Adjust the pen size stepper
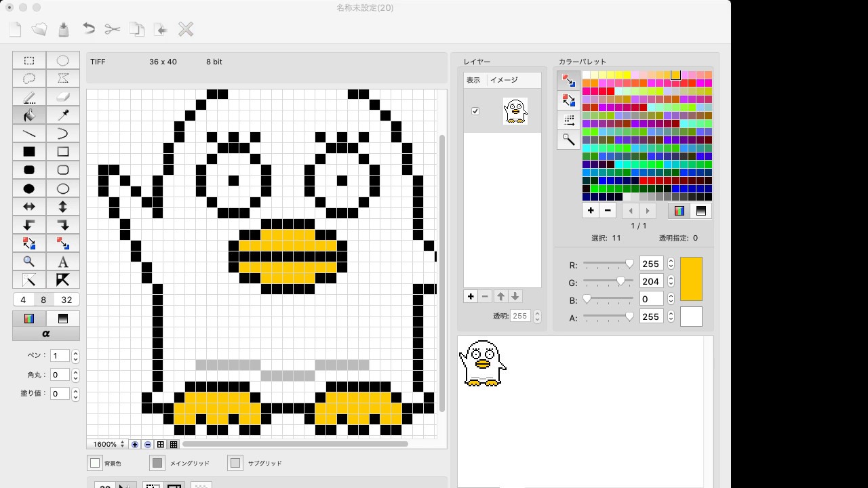This screenshot has height=488, width=868. pyautogui.click(x=75, y=356)
